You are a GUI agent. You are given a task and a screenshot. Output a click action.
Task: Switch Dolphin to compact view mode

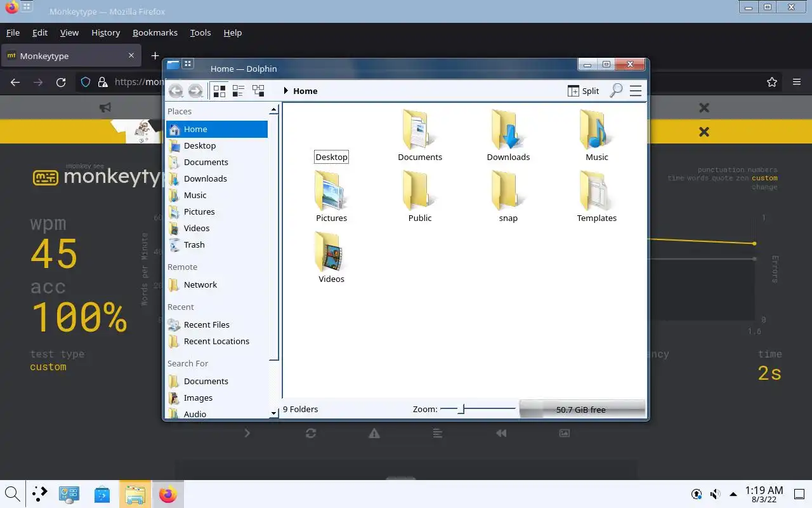pyautogui.click(x=239, y=91)
